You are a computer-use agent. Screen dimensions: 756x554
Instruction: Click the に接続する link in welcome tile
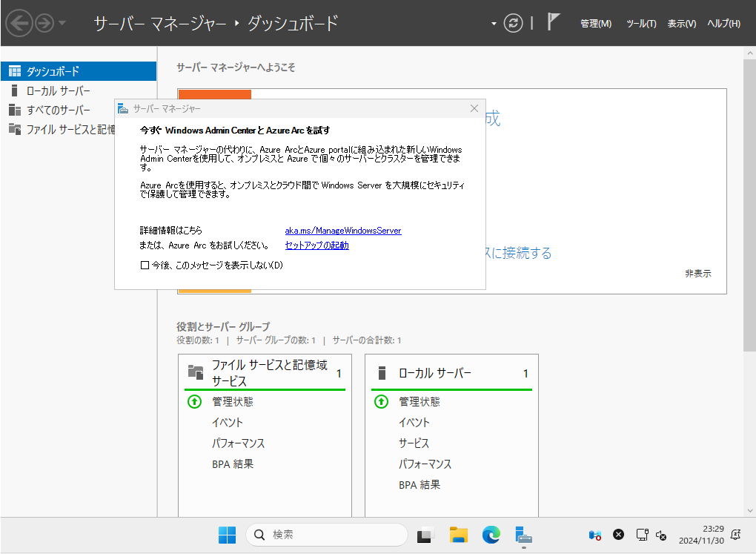pos(518,253)
